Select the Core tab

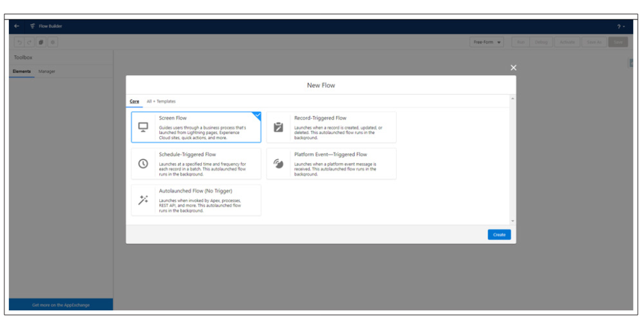pos(134,102)
